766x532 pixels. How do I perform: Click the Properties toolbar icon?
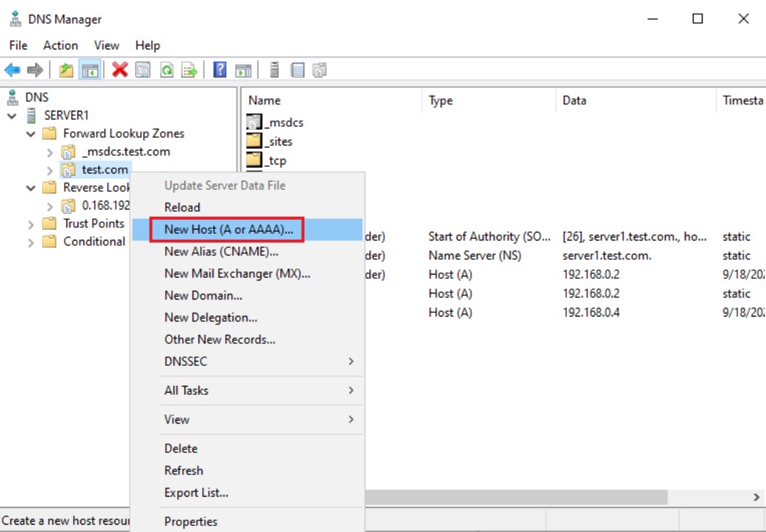tap(143, 70)
